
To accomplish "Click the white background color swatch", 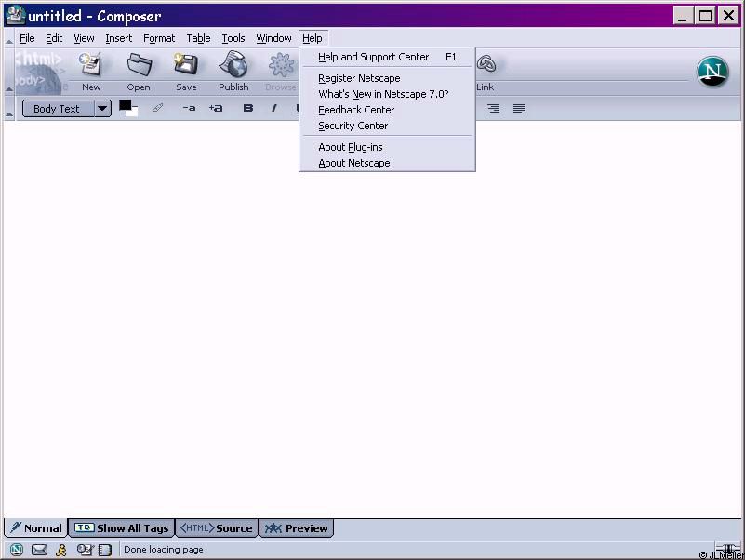I will (133, 113).
